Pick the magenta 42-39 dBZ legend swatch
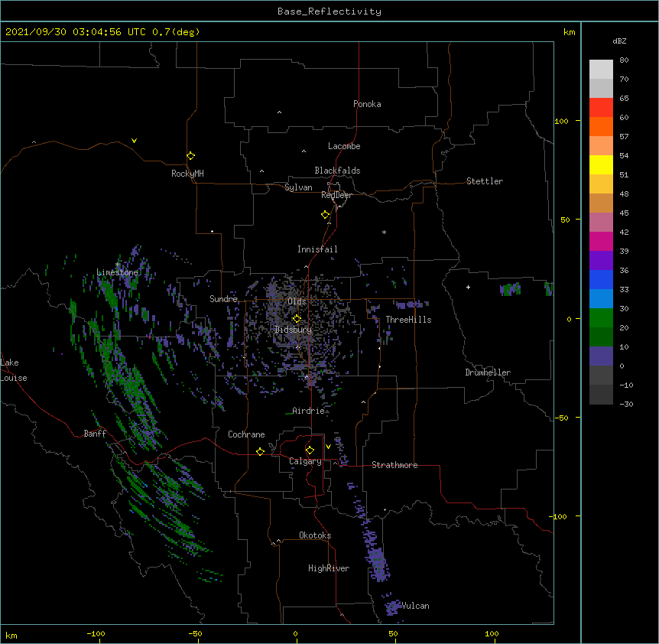The height and width of the screenshot is (644, 659). (601, 241)
